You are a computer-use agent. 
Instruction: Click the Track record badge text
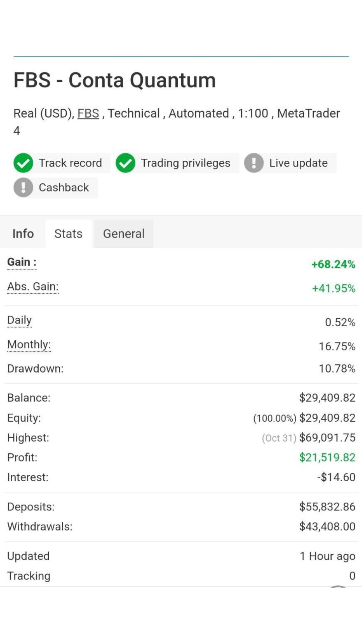point(70,163)
